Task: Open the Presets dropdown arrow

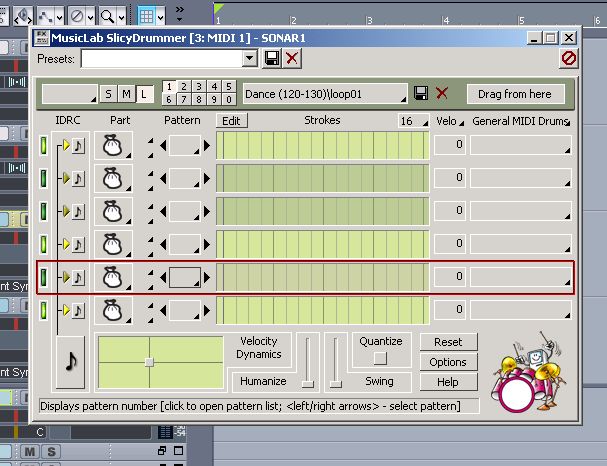Action: pos(250,58)
